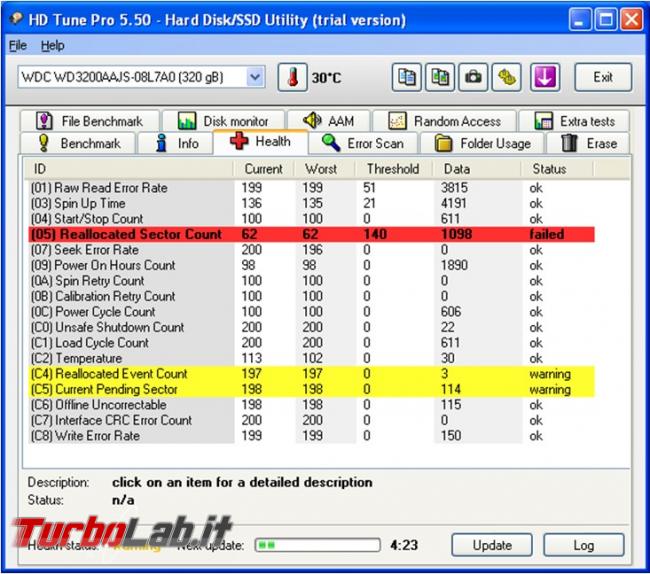The width and height of the screenshot is (650, 574).
Task: Select the Power Cycle Count row
Action: (312, 312)
